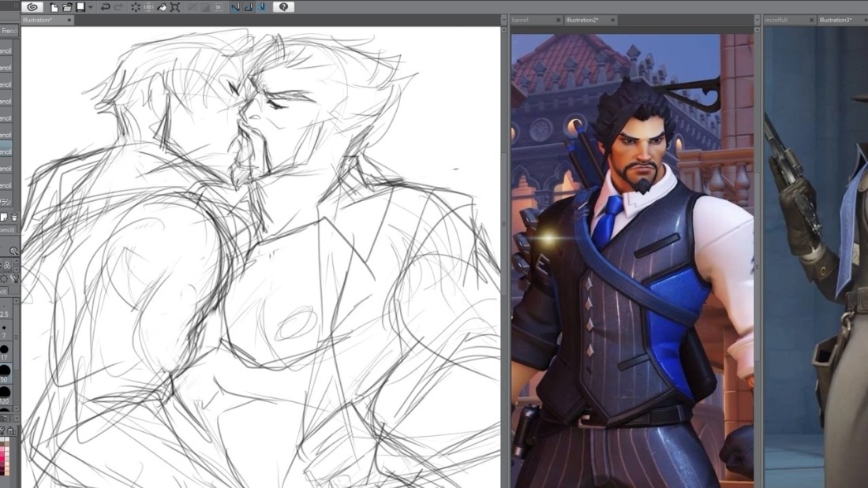Toggle snap to grid

click(260, 7)
